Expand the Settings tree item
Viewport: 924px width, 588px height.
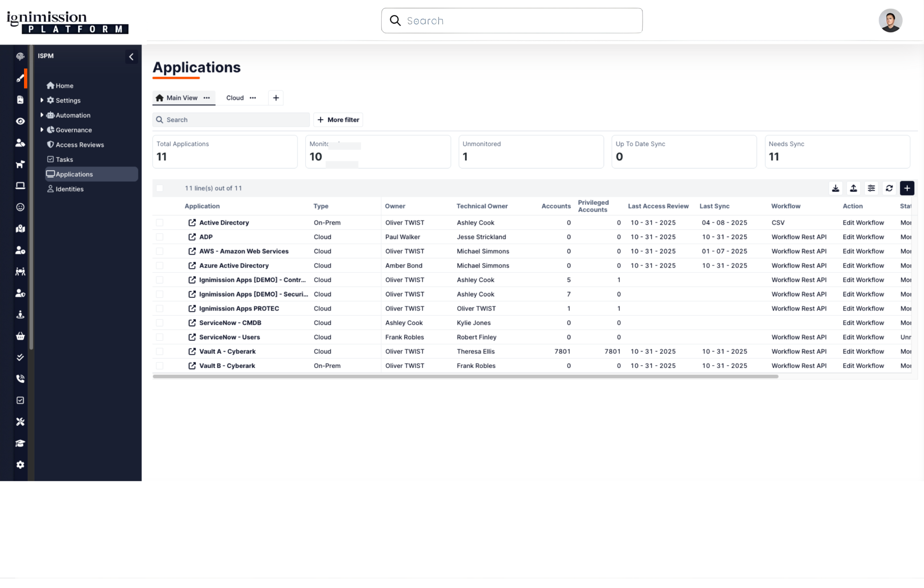coord(42,100)
